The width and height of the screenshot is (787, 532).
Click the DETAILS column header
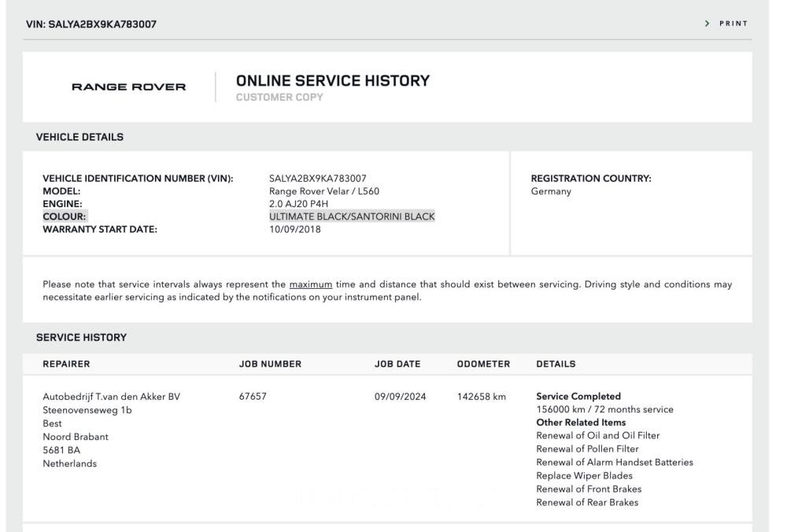[x=556, y=364]
